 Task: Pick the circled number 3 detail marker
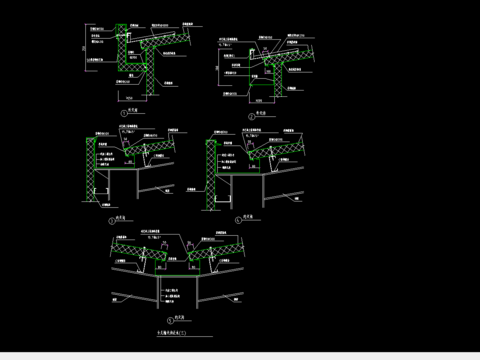tap(112, 221)
